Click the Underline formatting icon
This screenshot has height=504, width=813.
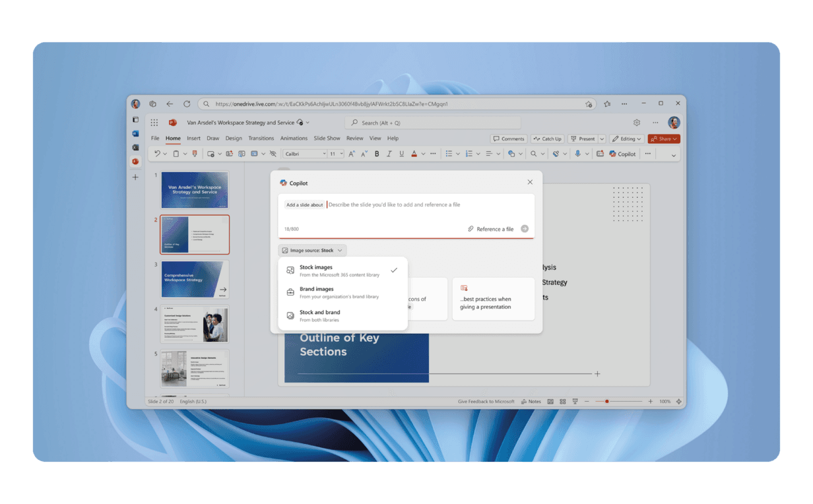pyautogui.click(x=401, y=154)
